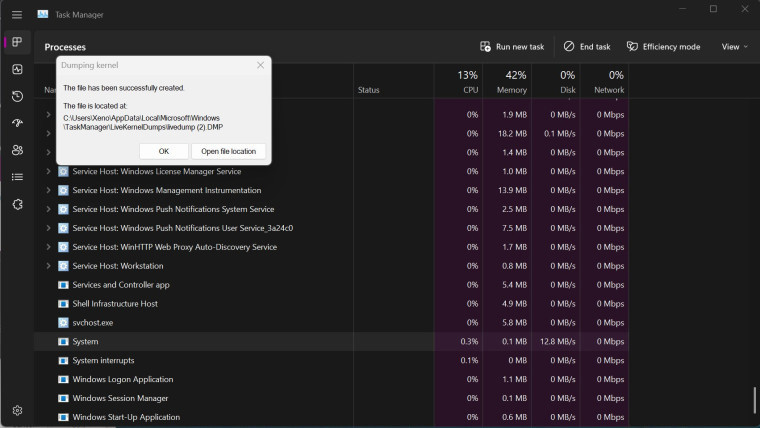This screenshot has height=428, width=760.
Task: Expand Service Host: Windows License Manager Service
Action: pos(48,171)
